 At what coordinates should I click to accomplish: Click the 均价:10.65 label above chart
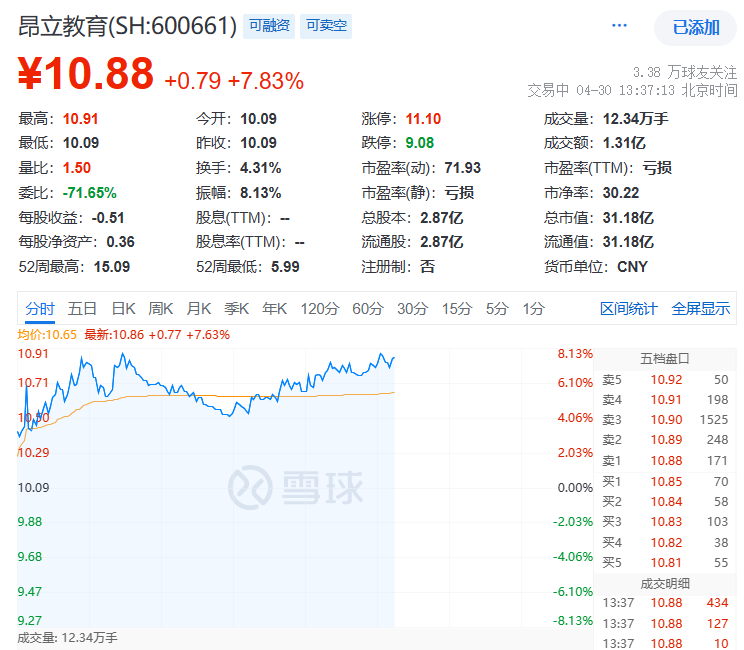click(x=47, y=334)
